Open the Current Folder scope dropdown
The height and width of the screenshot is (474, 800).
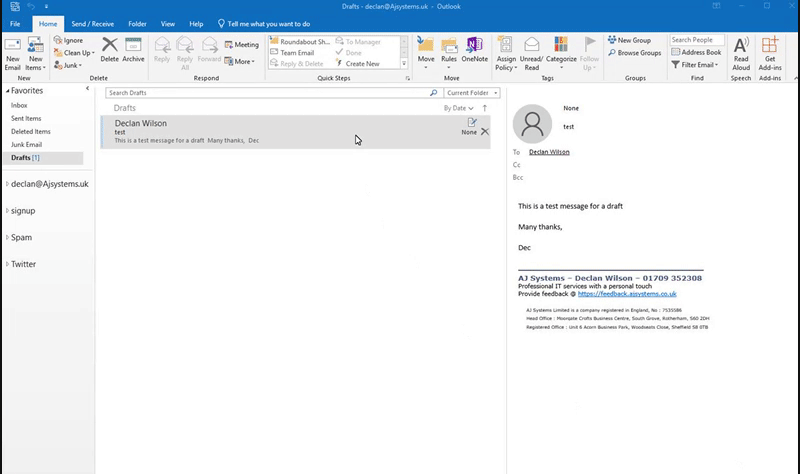pos(472,93)
